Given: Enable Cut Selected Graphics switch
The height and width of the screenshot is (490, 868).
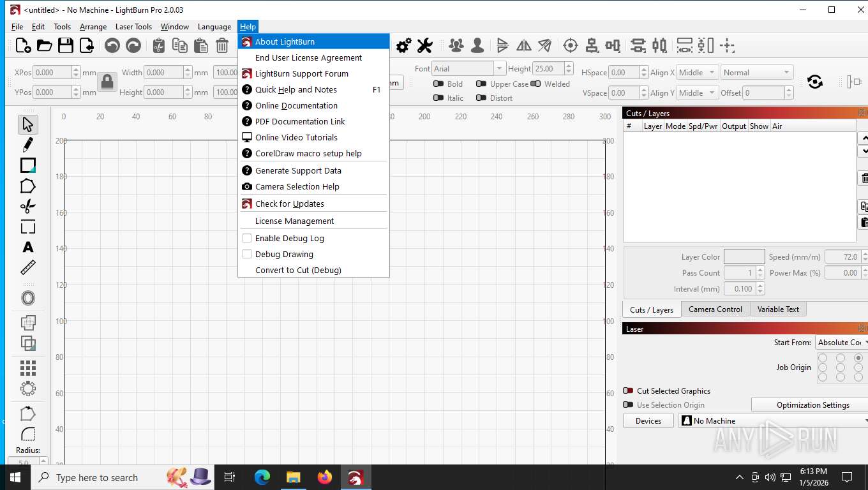Looking at the screenshot, I should (628, 390).
